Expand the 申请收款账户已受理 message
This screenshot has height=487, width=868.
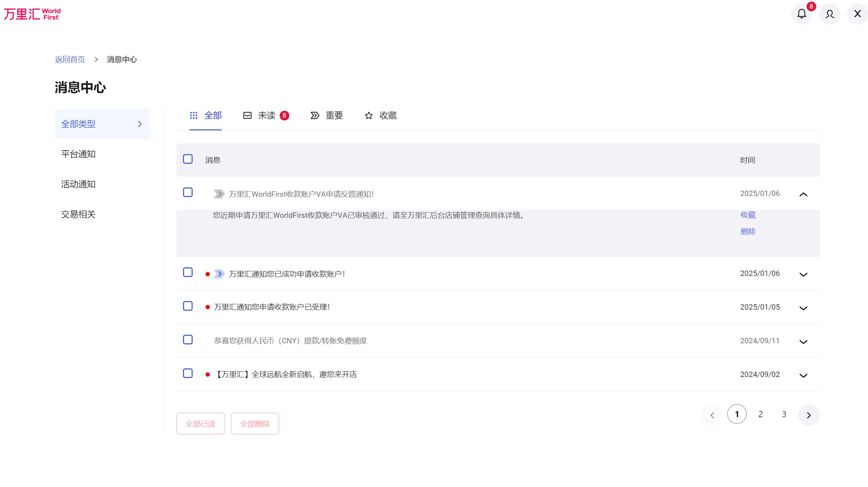[x=803, y=308]
